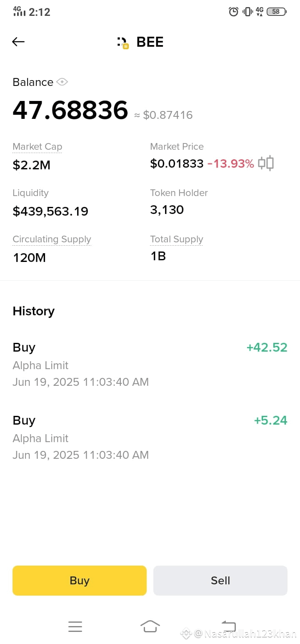
Task: Tap the BEE title text
Action: point(150,42)
